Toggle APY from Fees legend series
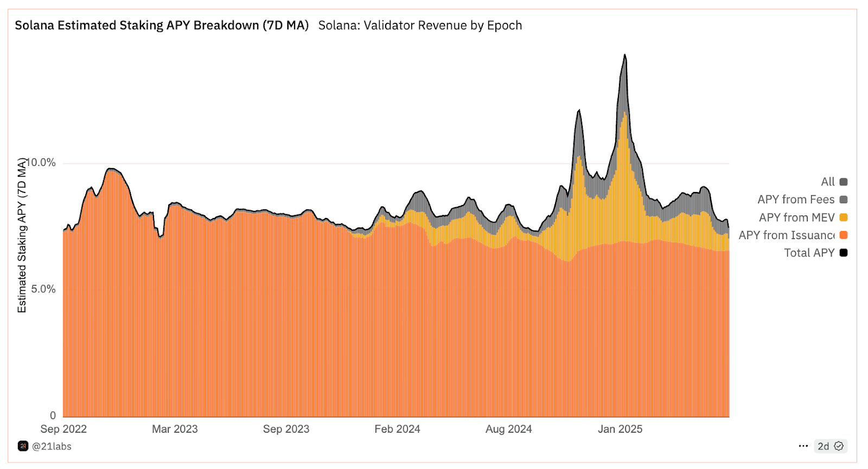The height and width of the screenshot is (469, 868). [x=802, y=200]
